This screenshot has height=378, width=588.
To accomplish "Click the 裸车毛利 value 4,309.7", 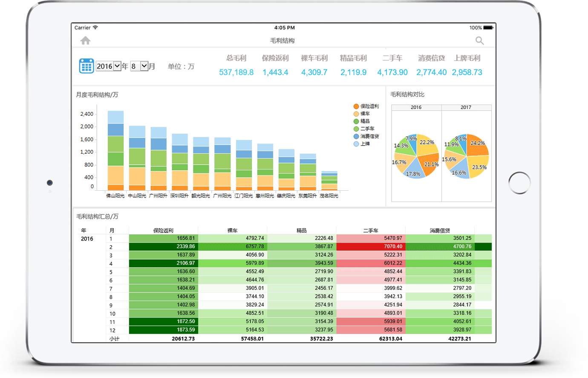I will click(314, 72).
